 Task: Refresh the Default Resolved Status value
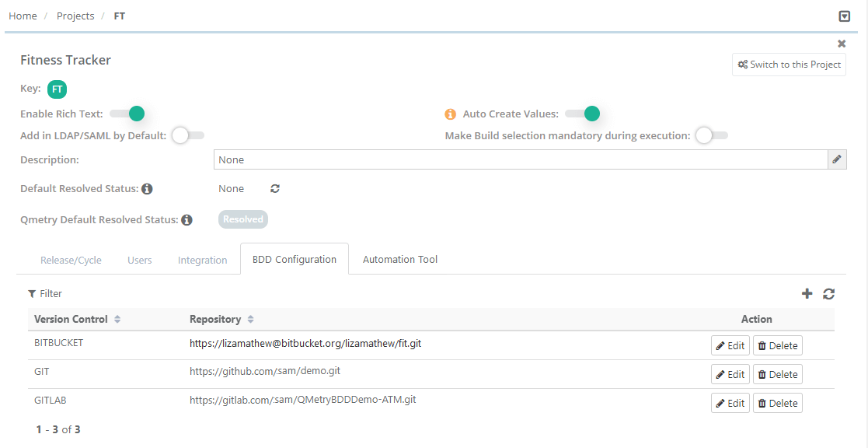pyautogui.click(x=275, y=189)
